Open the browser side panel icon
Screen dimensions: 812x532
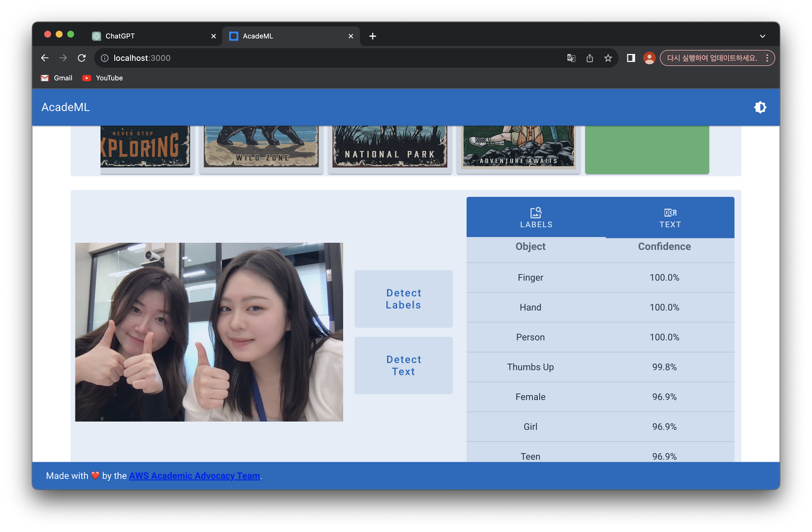coord(631,58)
